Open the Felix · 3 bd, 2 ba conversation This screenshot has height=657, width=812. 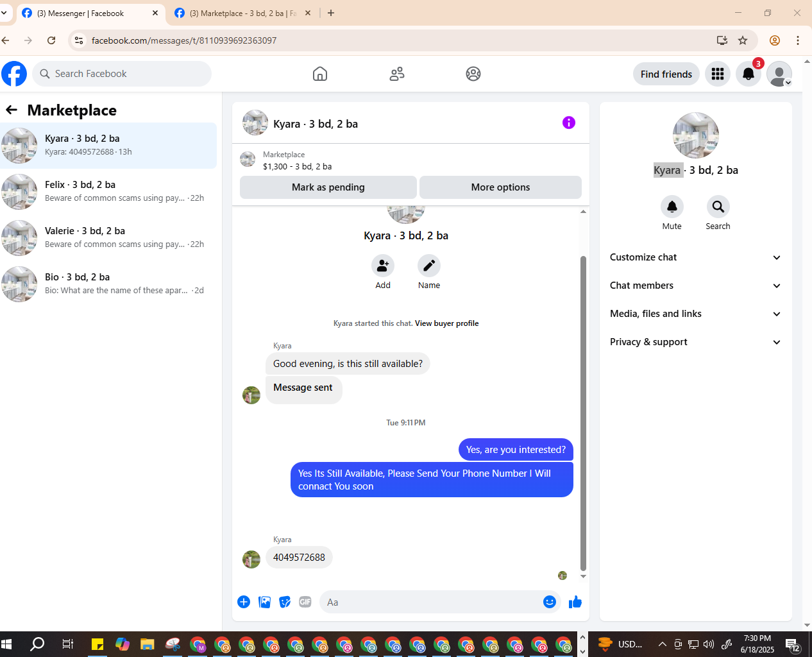[x=108, y=192]
